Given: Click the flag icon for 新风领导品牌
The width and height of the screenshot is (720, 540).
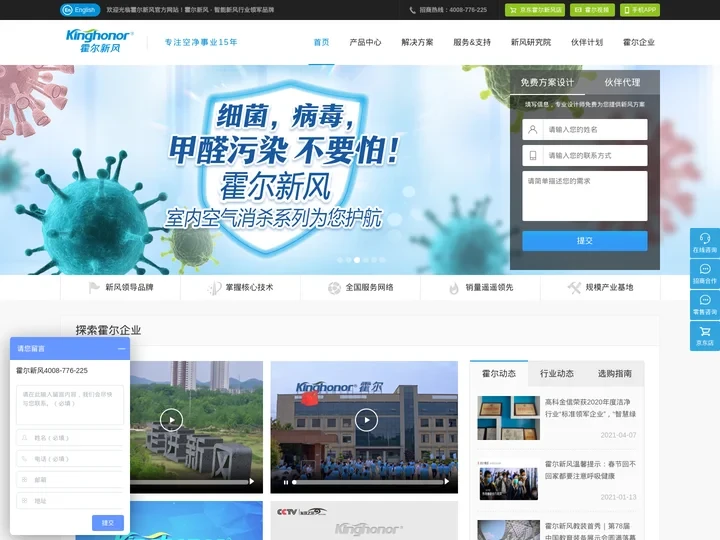Looking at the screenshot, I should (x=94, y=287).
